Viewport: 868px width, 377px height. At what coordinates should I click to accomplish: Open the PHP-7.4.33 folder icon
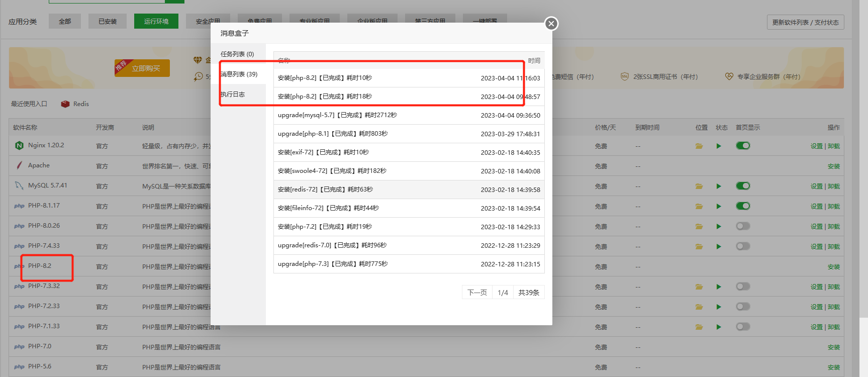699,246
